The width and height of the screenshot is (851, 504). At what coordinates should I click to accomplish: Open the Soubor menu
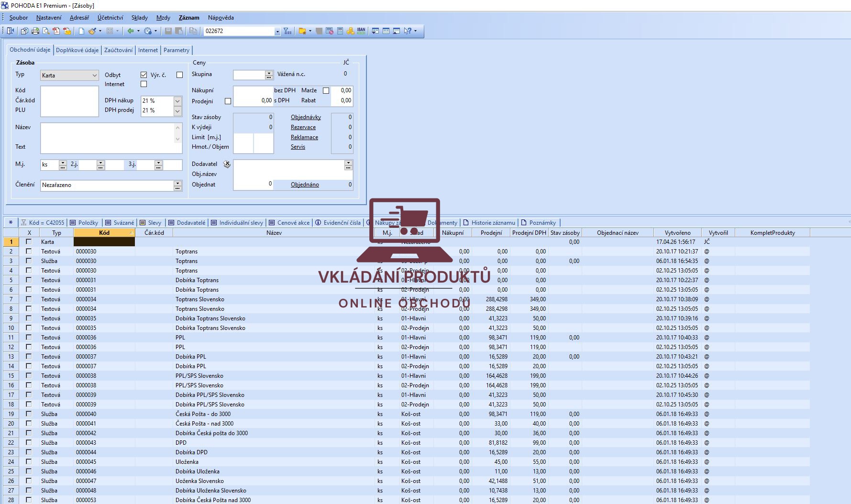click(19, 18)
